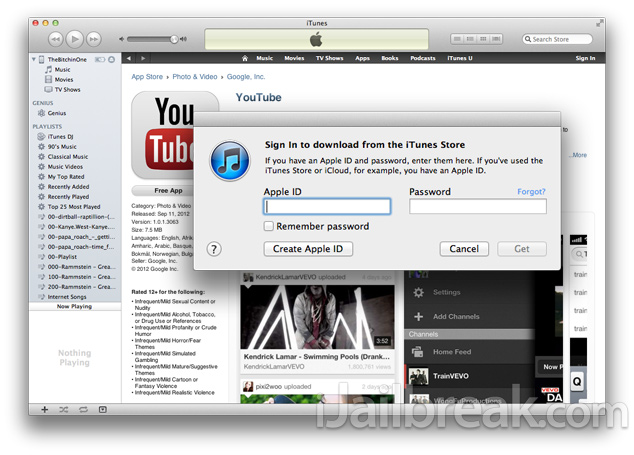The height and width of the screenshot is (455, 634).
Task: Go forward with store forward arrow
Action: pos(143,58)
